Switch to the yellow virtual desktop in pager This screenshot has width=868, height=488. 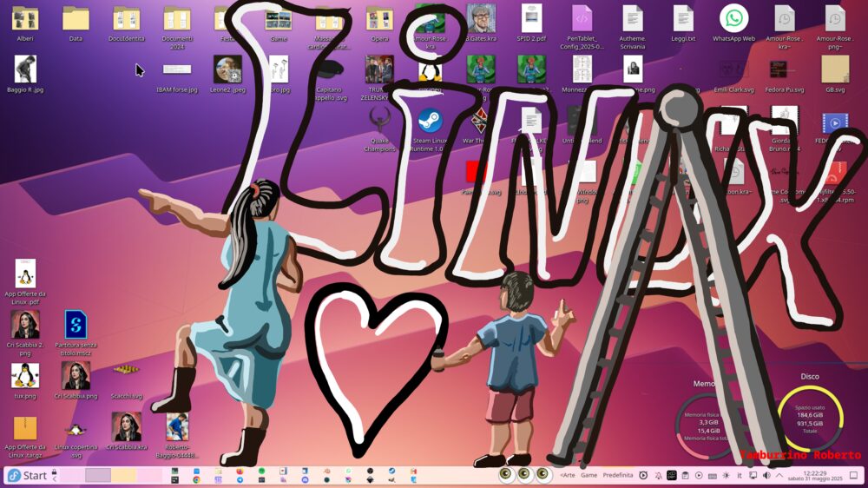click(x=124, y=475)
